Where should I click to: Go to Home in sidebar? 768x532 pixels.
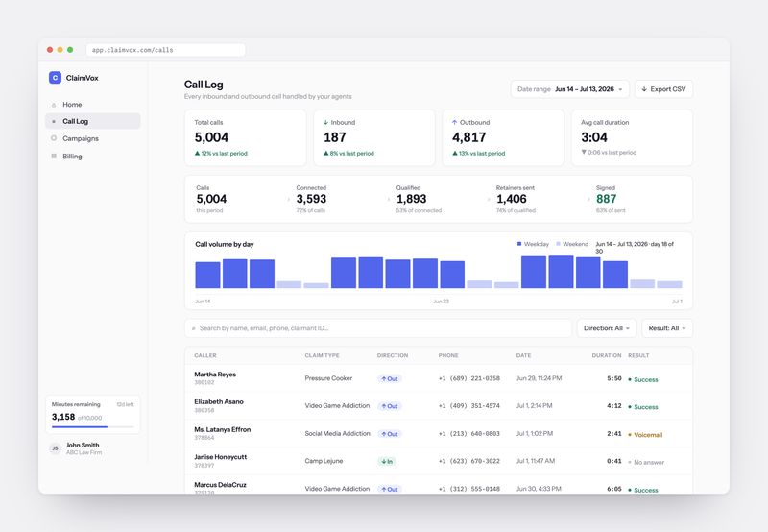click(92, 105)
